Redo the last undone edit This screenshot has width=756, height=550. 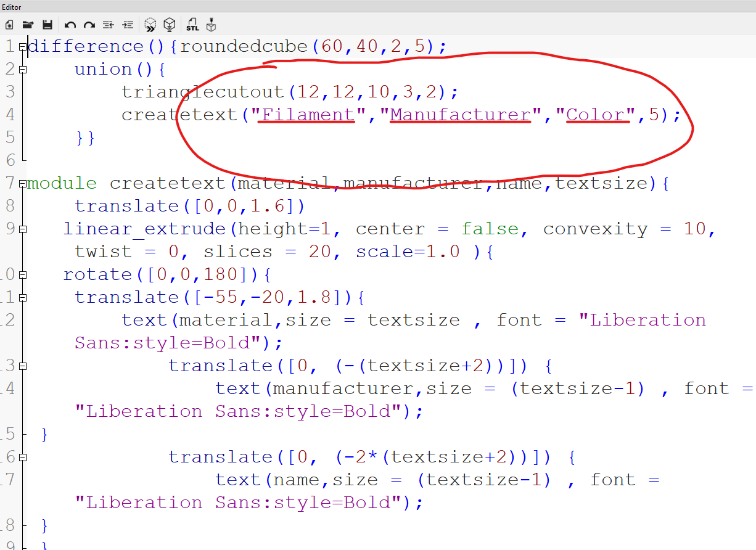(89, 25)
